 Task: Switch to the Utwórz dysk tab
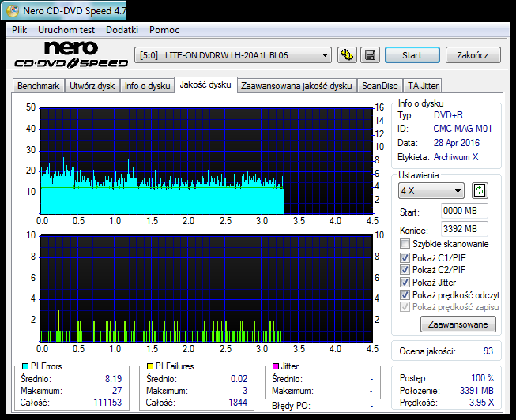click(x=92, y=86)
